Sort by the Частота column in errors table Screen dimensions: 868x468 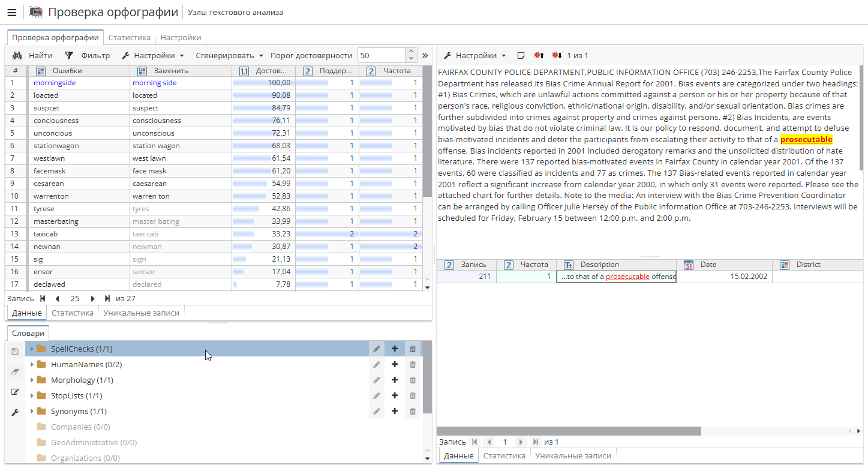391,71
